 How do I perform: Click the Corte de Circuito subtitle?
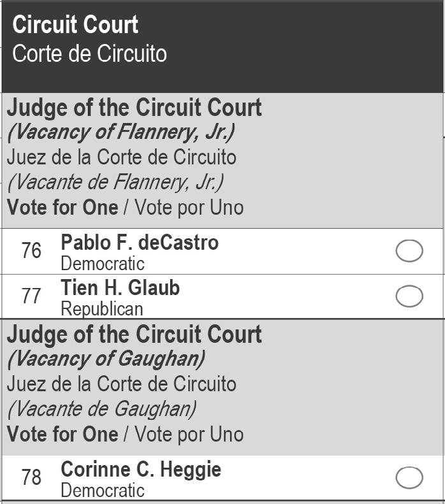pyautogui.click(x=89, y=54)
